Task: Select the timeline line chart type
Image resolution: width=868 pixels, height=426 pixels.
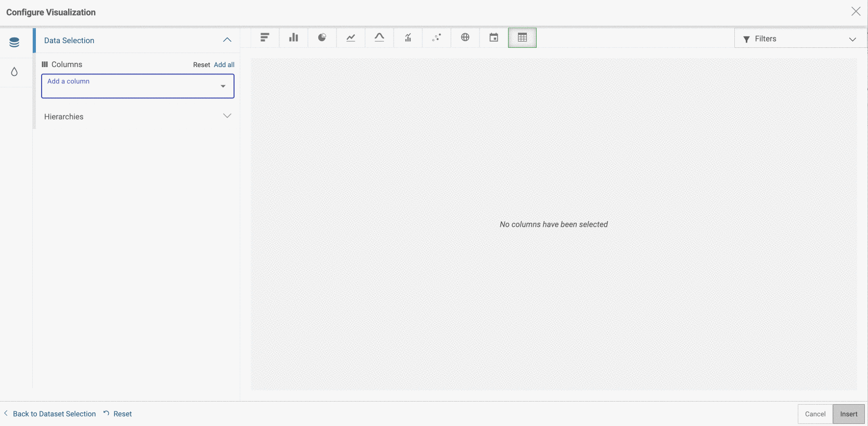Action: coord(351,37)
